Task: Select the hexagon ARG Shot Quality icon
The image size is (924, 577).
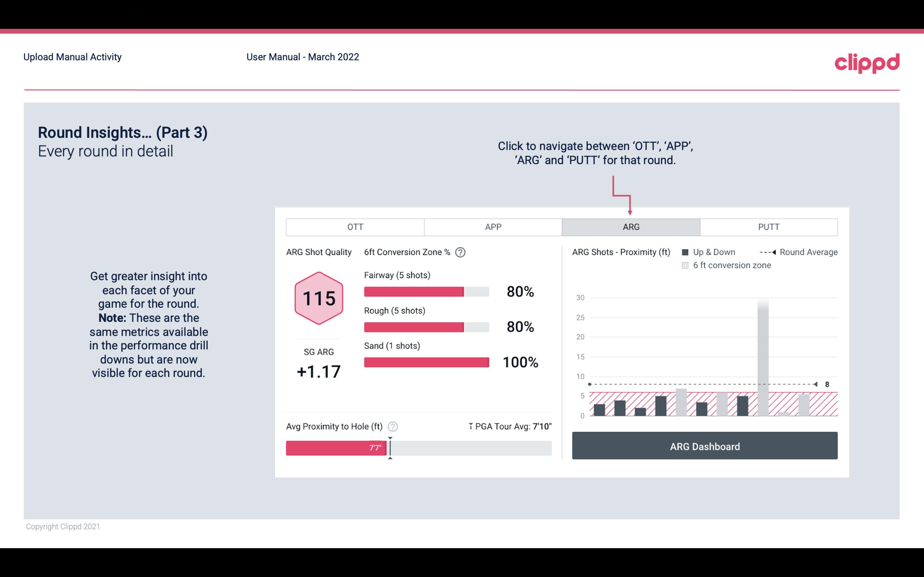Action: coord(318,299)
